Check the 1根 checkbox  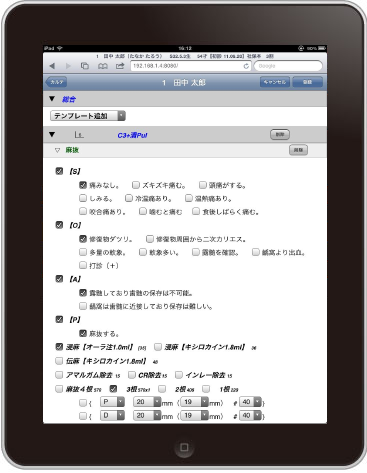coord(206,389)
